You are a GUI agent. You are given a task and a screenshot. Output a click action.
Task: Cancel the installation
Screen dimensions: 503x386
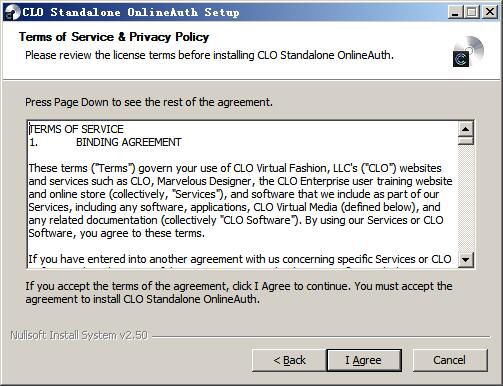tap(450, 360)
